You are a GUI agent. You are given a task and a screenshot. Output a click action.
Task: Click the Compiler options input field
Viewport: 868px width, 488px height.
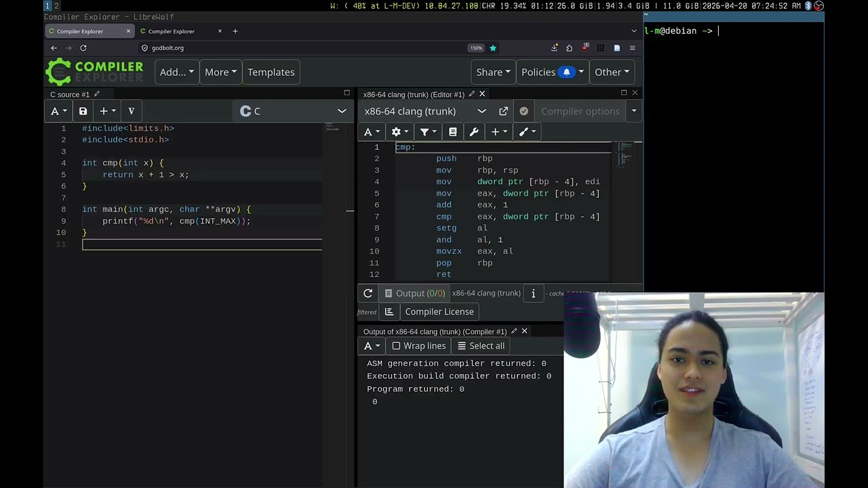580,111
